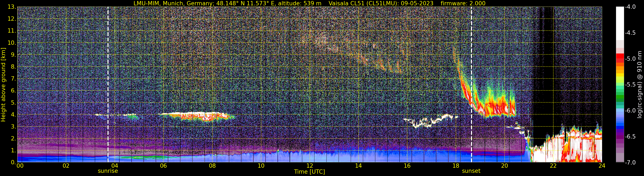Click the '-7.0' colorbar tick label
This screenshot has height=176, width=644.
630,163
